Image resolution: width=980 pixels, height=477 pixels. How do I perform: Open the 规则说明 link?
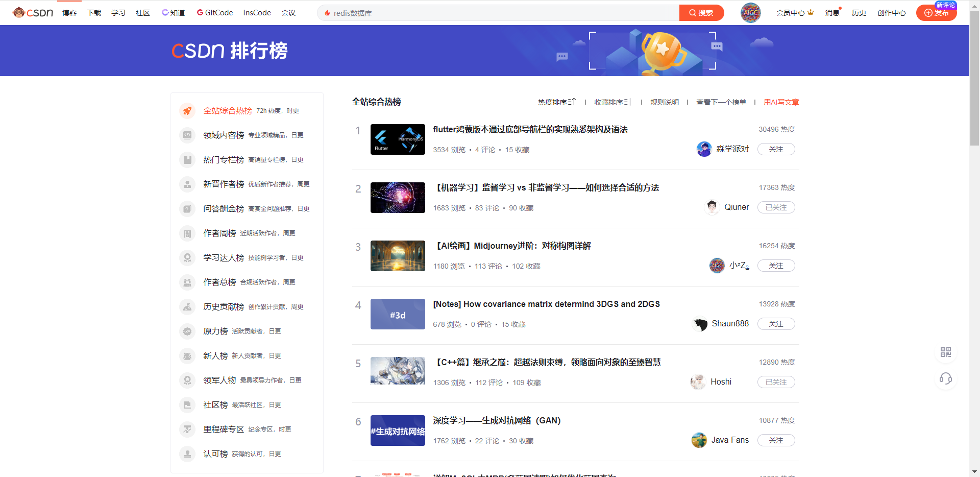pos(665,102)
